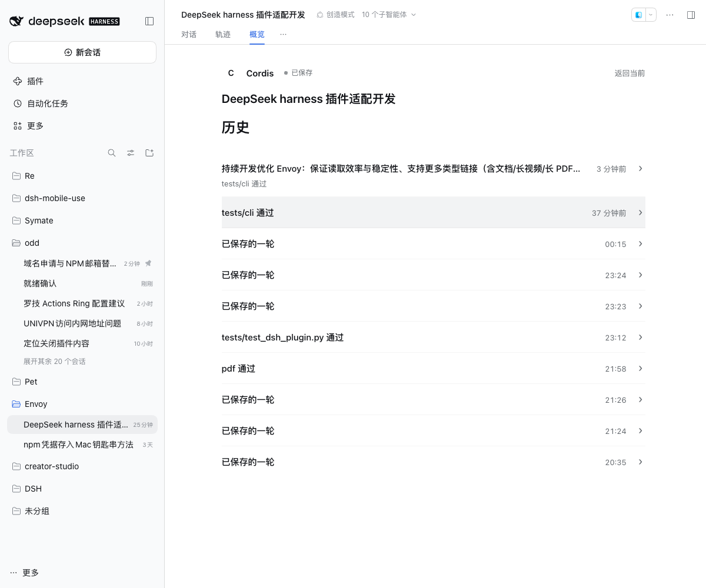
Task: Click the DeepSeek whale logo
Action: [16, 21]
